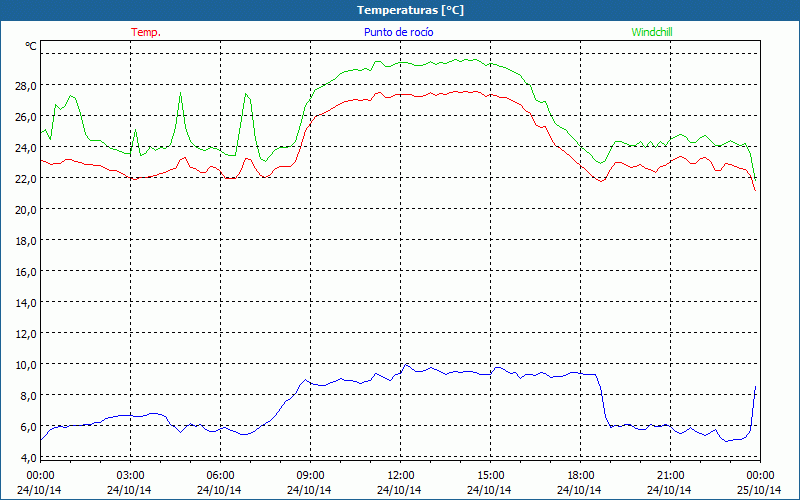
Task: Select the red Temp. legend label
Action: (146, 32)
